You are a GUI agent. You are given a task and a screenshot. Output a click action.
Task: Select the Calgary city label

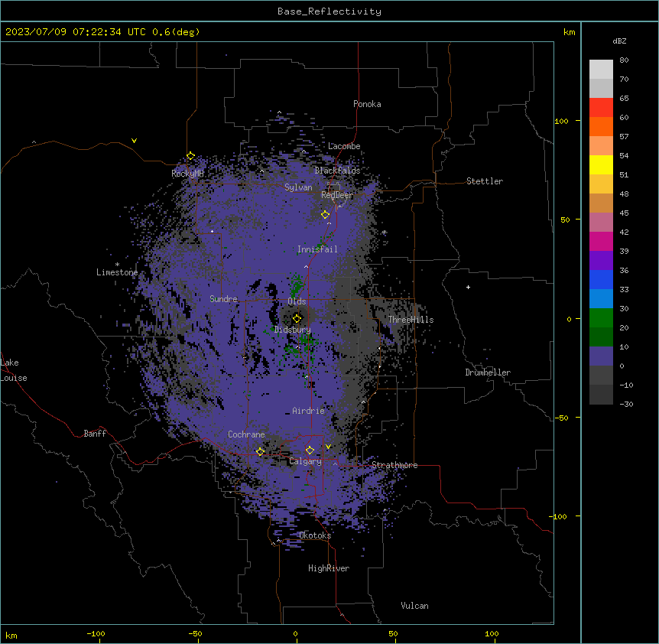pos(305,461)
